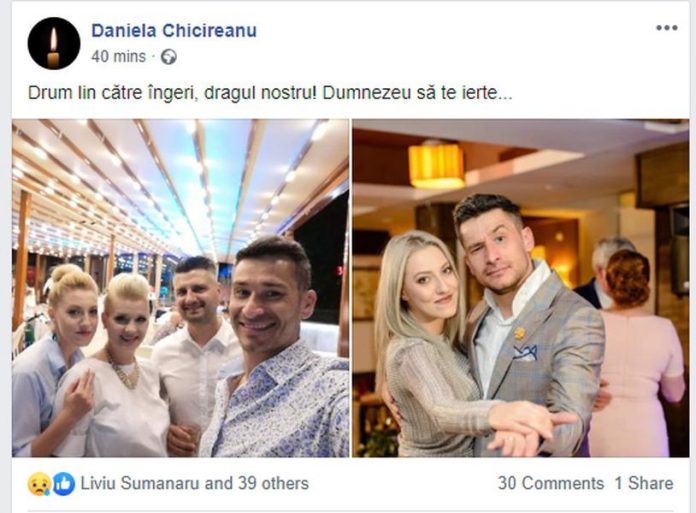
Task: Click the sad face reaction icon
Action: point(39,484)
